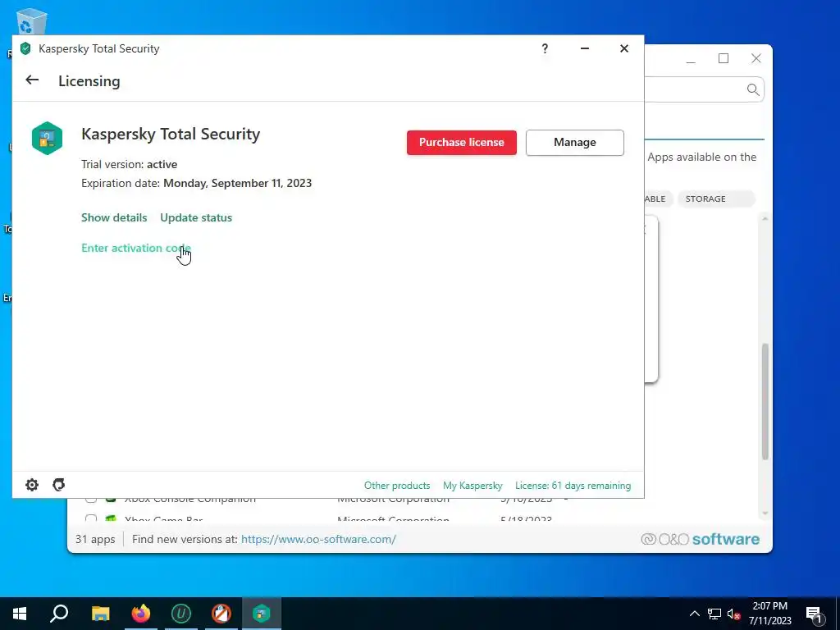Image resolution: width=840 pixels, height=630 pixels.
Task: Open Kaspersky settings gear icon
Action: 32,485
